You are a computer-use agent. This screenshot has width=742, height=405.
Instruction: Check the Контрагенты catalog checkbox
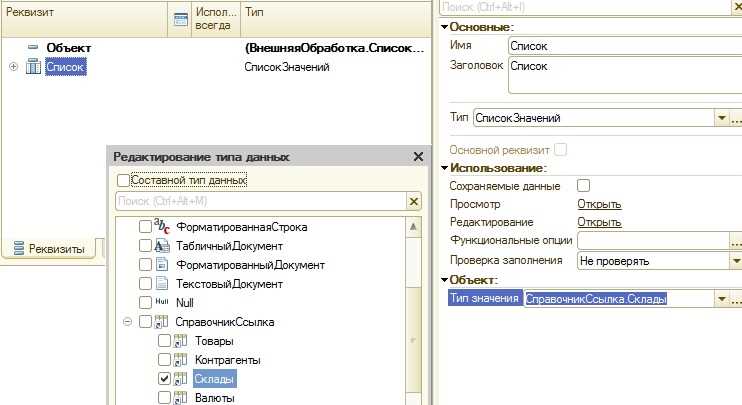click(x=164, y=360)
